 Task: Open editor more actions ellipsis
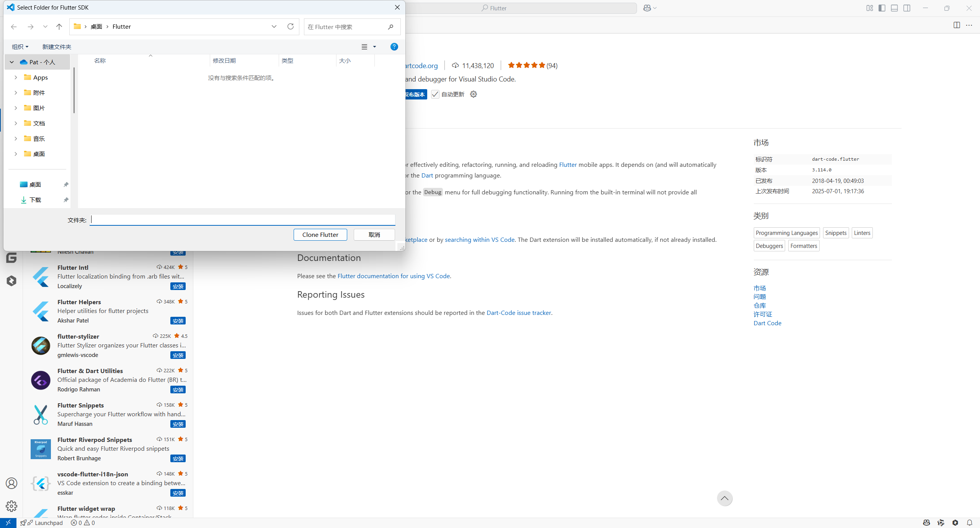[x=969, y=25]
